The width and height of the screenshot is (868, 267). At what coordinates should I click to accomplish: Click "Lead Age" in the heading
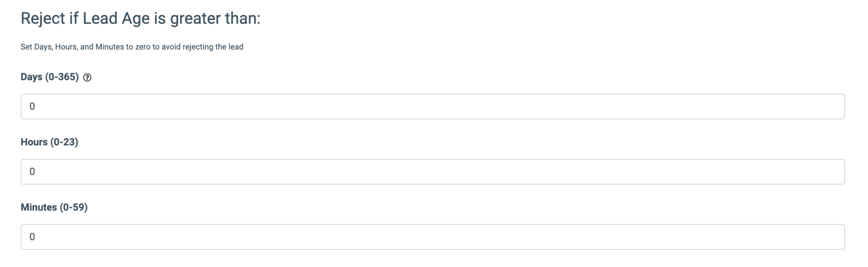tap(116, 19)
